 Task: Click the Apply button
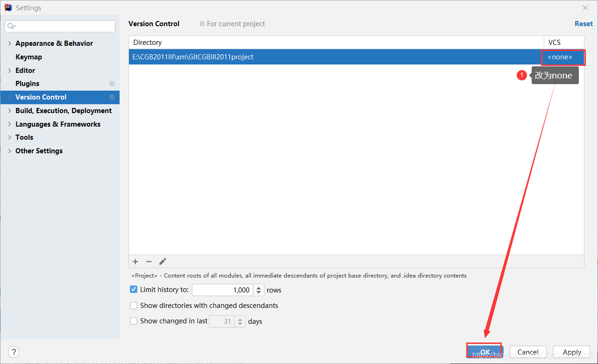pyautogui.click(x=572, y=352)
